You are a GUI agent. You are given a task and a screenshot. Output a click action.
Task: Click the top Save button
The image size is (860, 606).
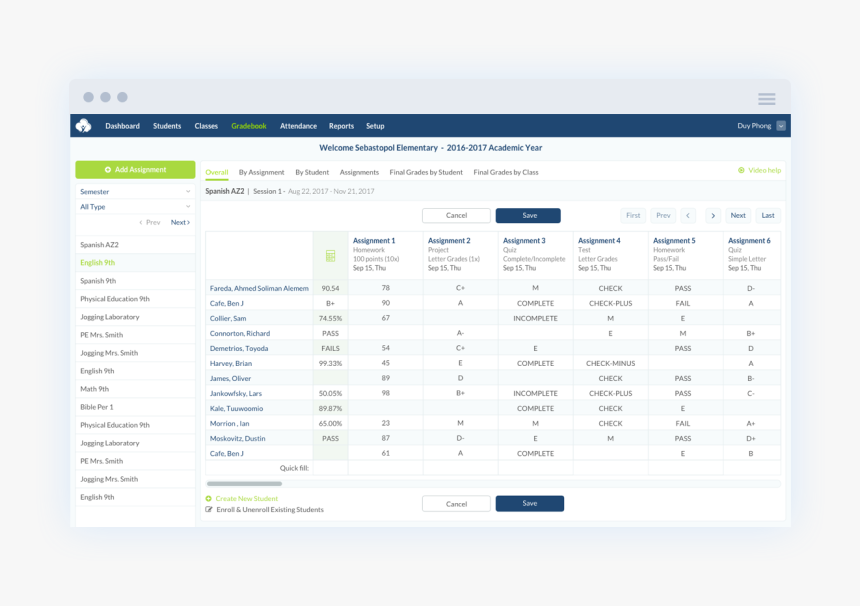(x=528, y=216)
